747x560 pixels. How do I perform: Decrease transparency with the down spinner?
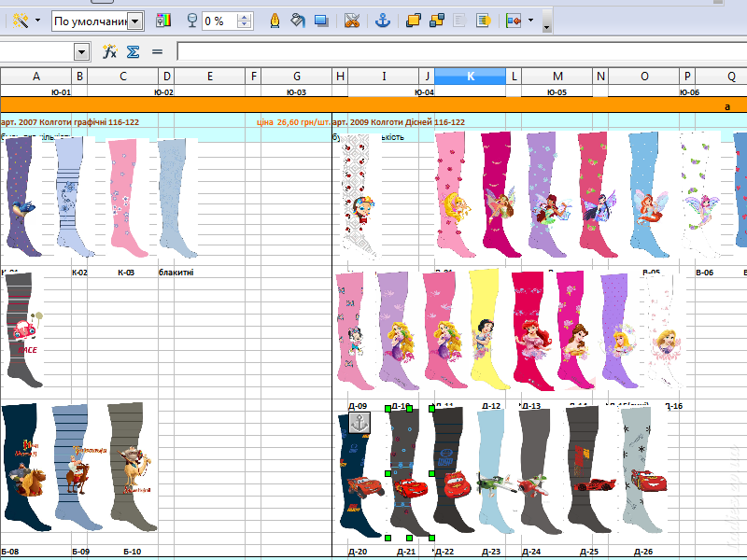coord(245,25)
